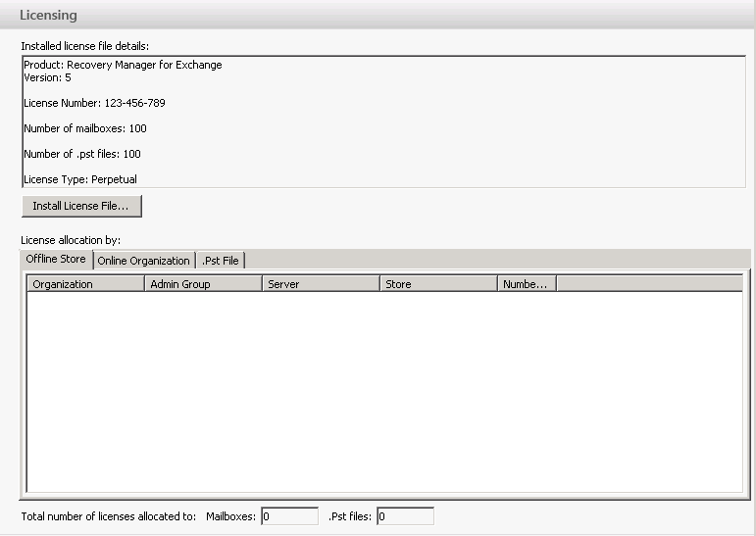Click the Licensing header title
Screen dimensions: 756x536
coord(48,15)
